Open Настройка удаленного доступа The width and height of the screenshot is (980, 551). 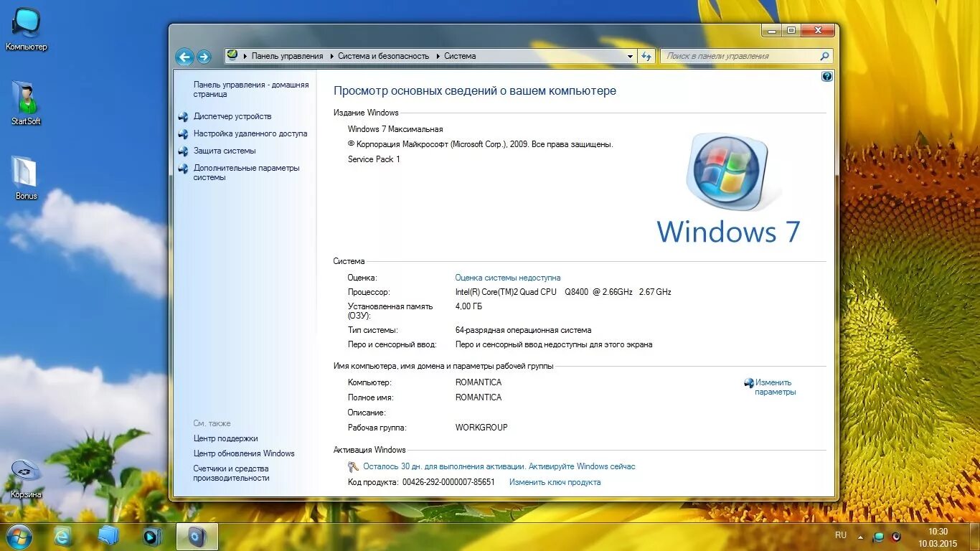pos(250,133)
